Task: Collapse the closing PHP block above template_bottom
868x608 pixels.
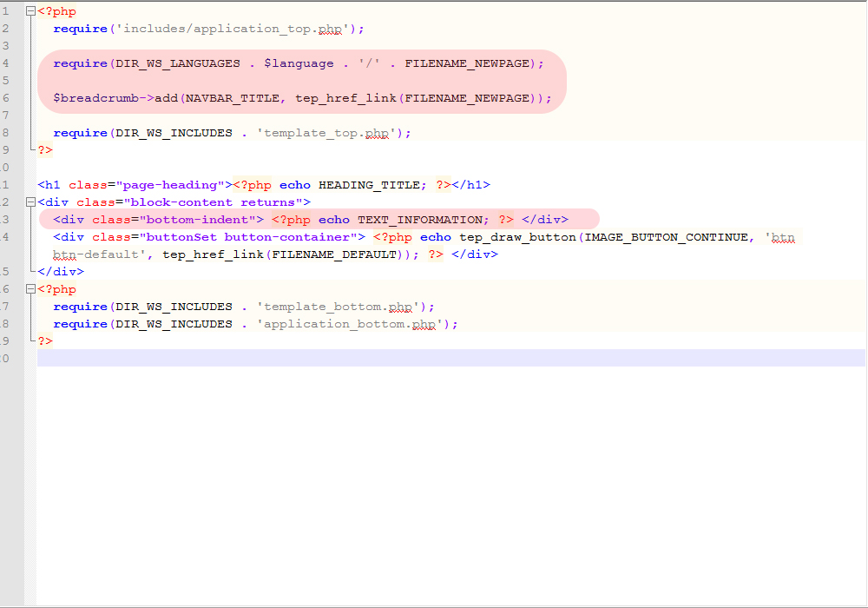Action: click(x=31, y=289)
